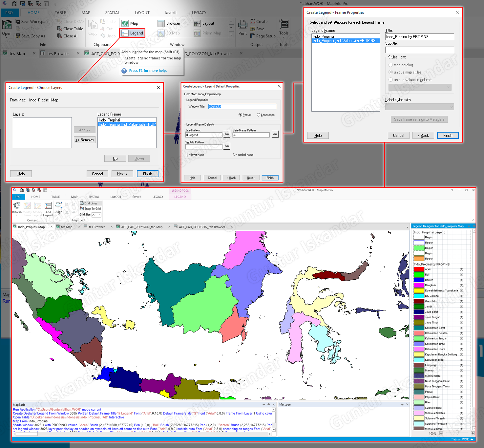Click the Align icon in the Alignment group
Image resolution: width=484 pixels, height=448 pixels.
(x=59, y=205)
